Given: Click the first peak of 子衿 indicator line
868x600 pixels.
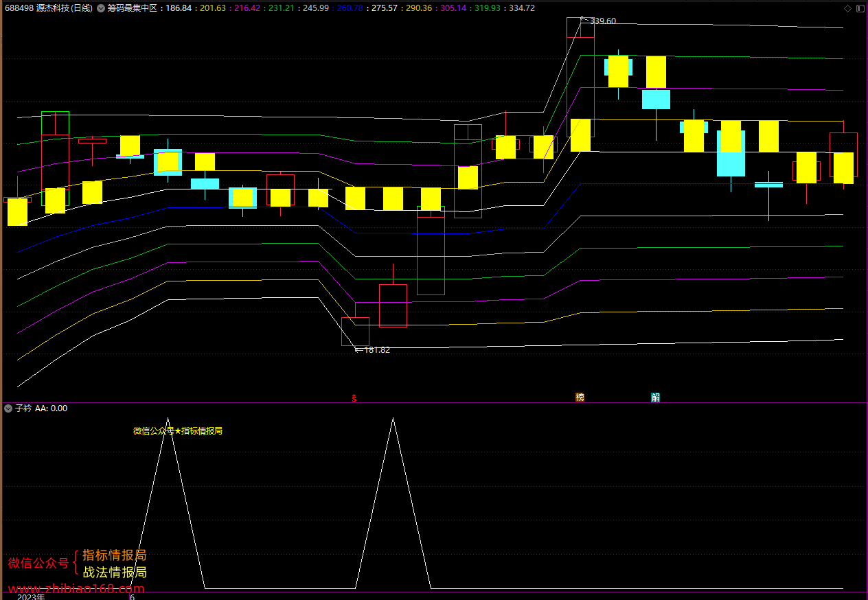Looking at the screenshot, I should (168, 419).
